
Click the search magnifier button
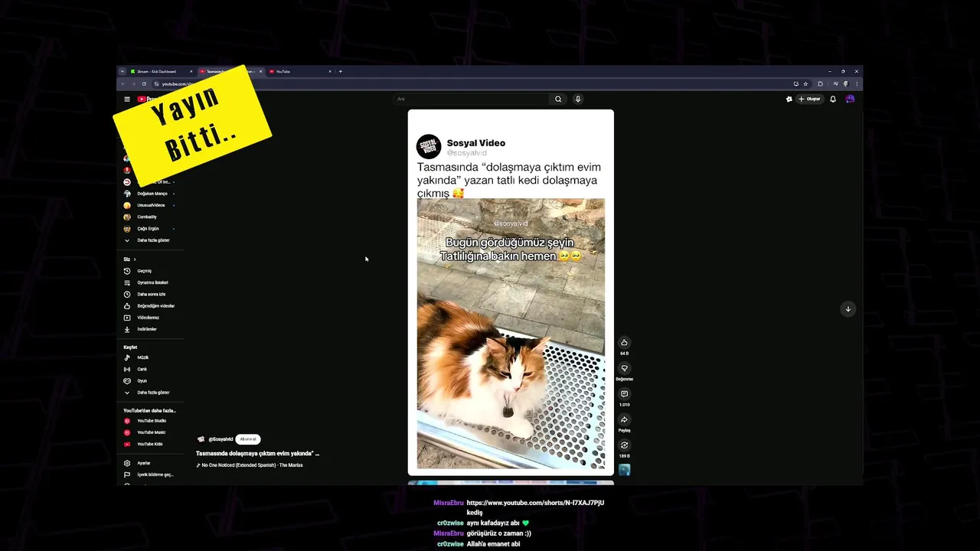pos(558,99)
